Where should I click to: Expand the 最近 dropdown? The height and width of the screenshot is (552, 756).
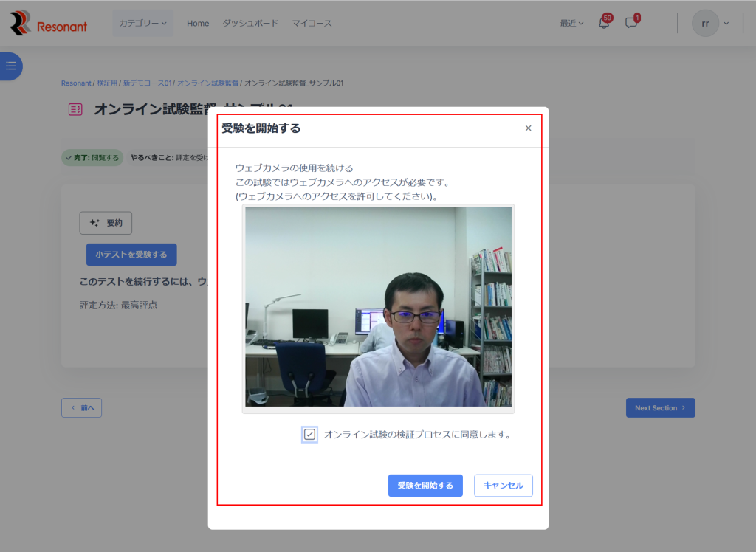pos(571,23)
